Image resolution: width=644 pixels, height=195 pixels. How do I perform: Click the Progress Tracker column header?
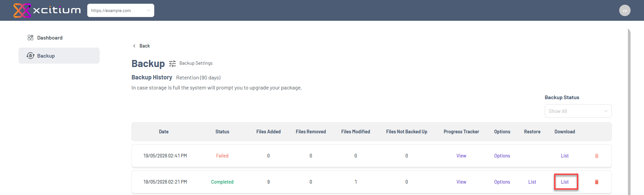coord(461,132)
